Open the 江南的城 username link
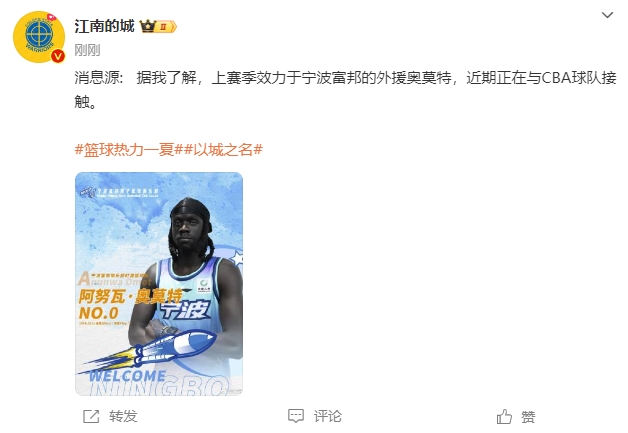The image size is (628, 433). pos(105,26)
